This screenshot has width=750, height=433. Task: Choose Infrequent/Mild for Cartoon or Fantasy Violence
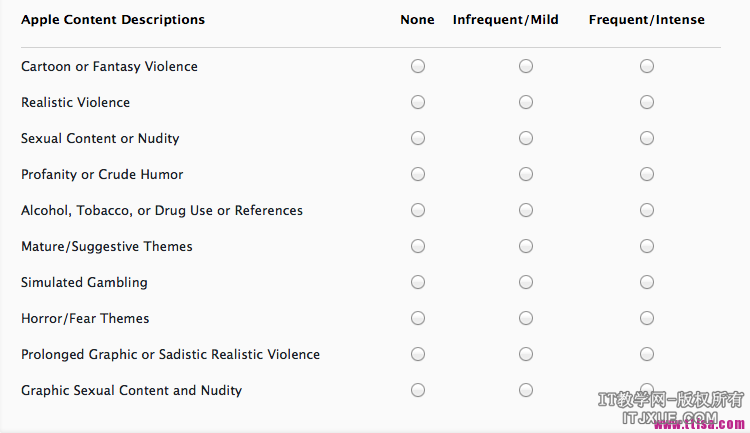point(526,66)
